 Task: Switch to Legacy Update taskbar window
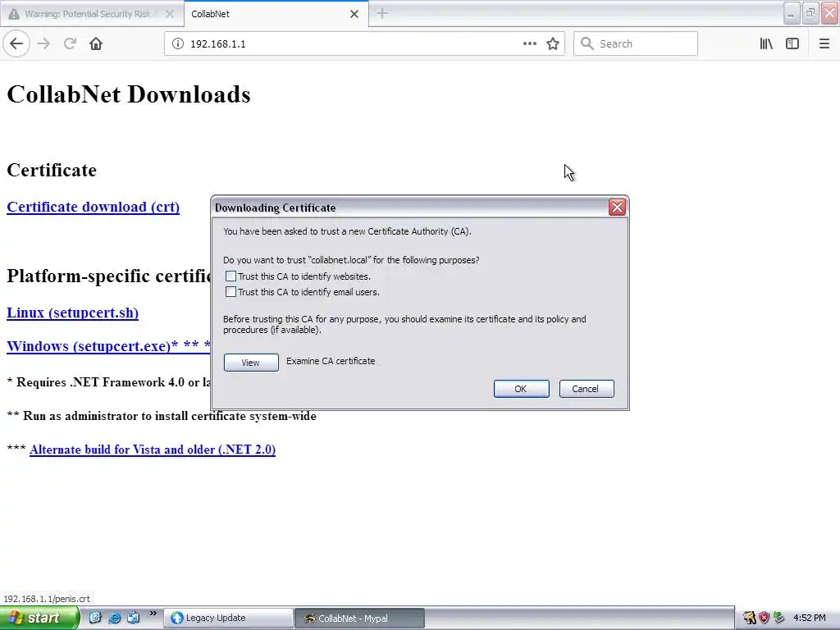(229, 618)
